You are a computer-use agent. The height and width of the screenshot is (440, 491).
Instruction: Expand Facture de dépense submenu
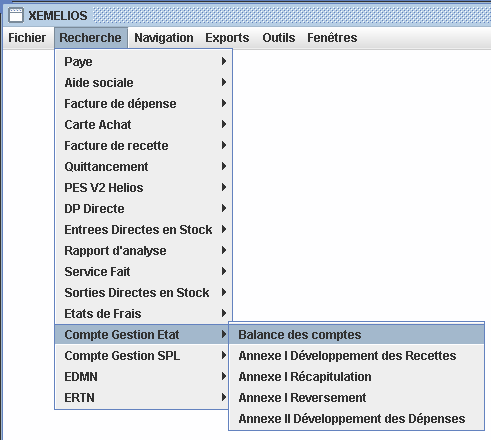click(x=143, y=104)
